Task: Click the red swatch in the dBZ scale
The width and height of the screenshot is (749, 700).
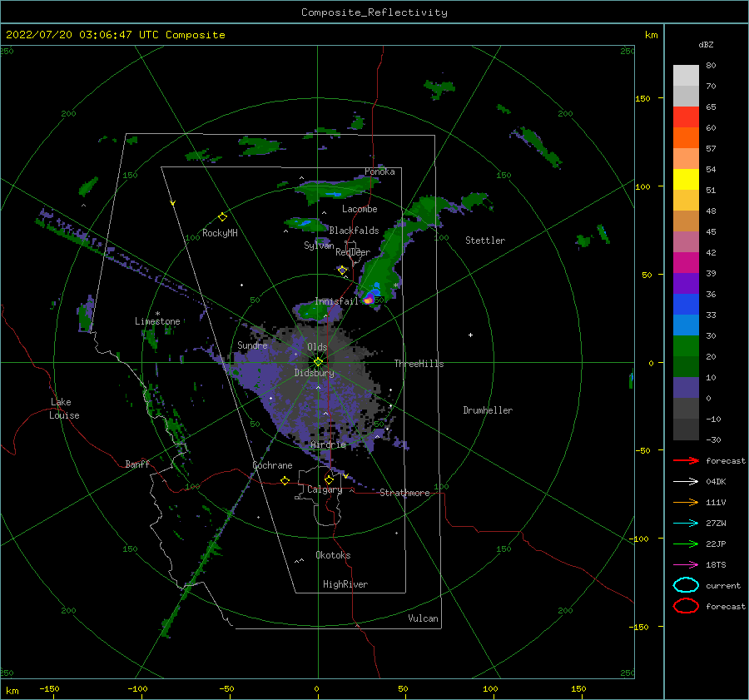Action: (x=686, y=117)
